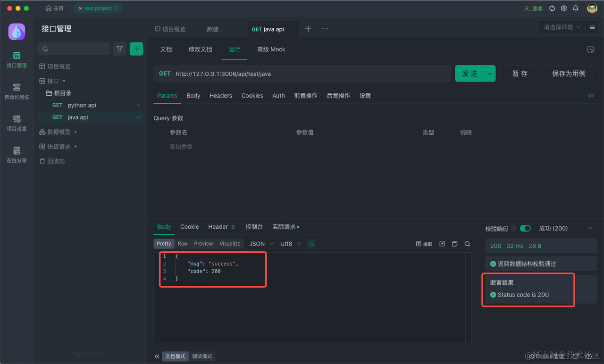Viewport: 604px width, 364px height.
Task: Collapse the 接口 tree node
Action: [x=64, y=81]
